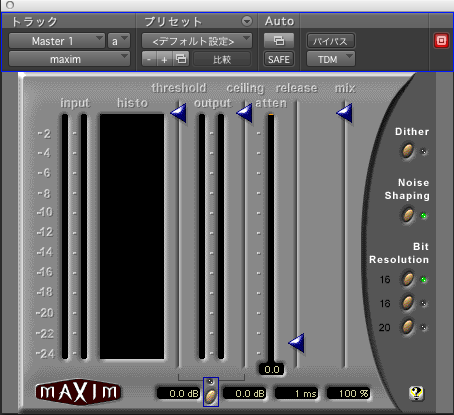Toggle the Noise Shaping button
The width and height of the screenshot is (454, 415).
point(408,215)
